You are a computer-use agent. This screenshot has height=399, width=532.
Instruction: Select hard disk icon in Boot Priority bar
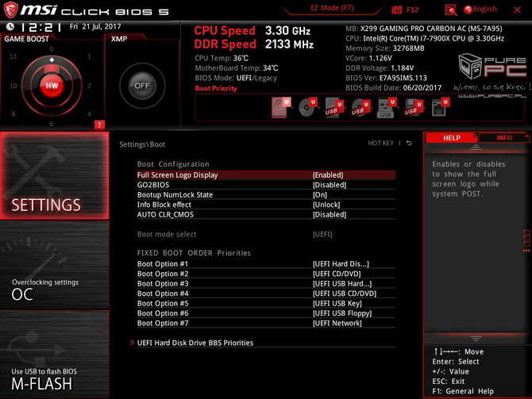pos(281,107)
